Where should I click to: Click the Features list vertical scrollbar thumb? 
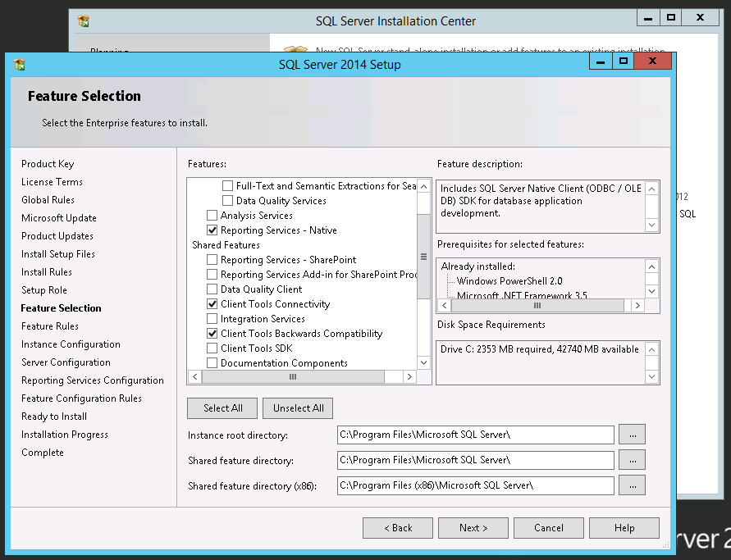coord(423,257)
